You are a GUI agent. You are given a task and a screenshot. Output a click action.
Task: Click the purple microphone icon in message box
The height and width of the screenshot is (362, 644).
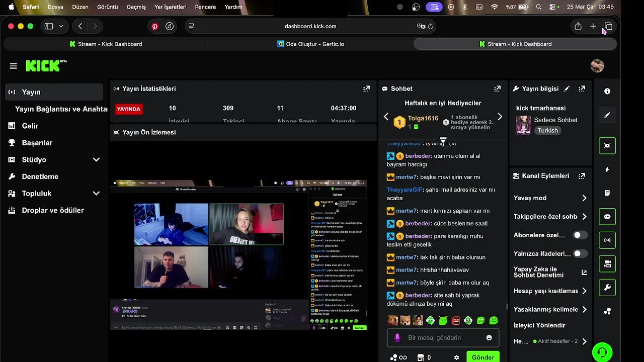coord(397,338)
